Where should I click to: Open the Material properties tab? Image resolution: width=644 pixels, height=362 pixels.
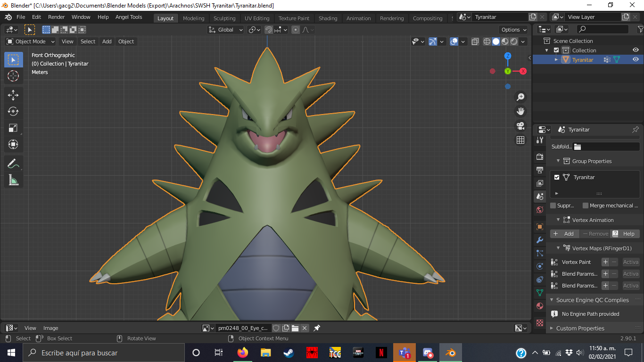(540, 306)
